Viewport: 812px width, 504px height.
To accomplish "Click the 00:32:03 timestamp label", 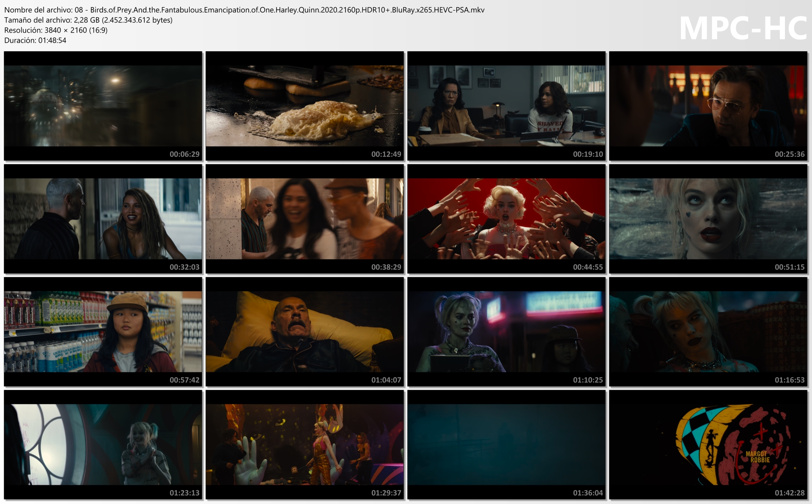I will point(184,267).
